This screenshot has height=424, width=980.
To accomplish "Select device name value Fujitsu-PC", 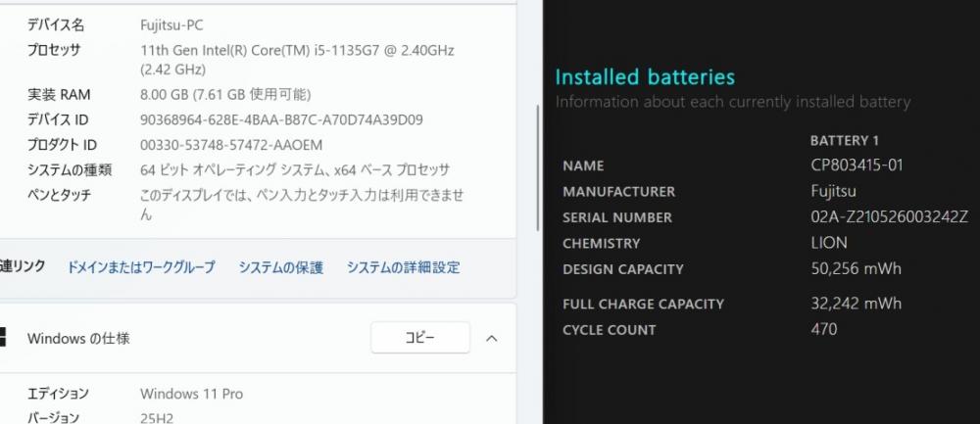I will click(171, 25).
